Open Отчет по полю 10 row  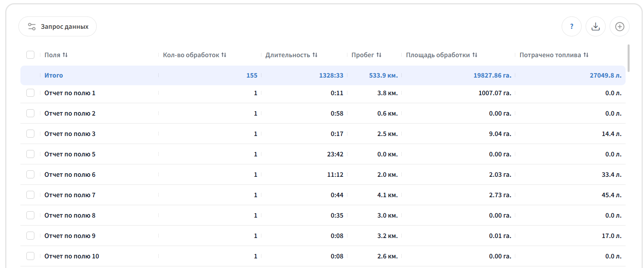(323, 256)
